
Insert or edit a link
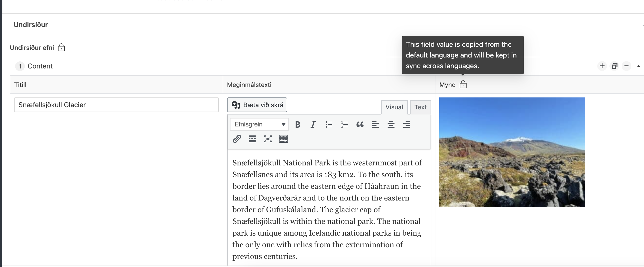pos(237,139)
